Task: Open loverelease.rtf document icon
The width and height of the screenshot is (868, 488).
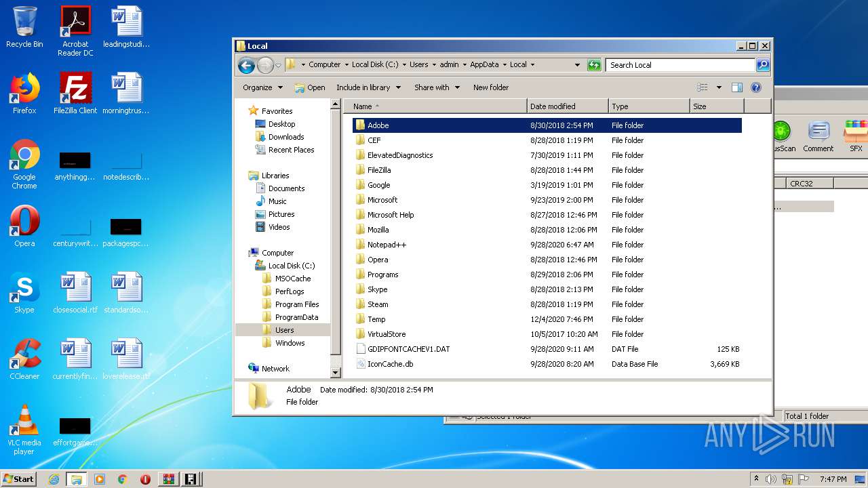Action: (x=126, y=359)
